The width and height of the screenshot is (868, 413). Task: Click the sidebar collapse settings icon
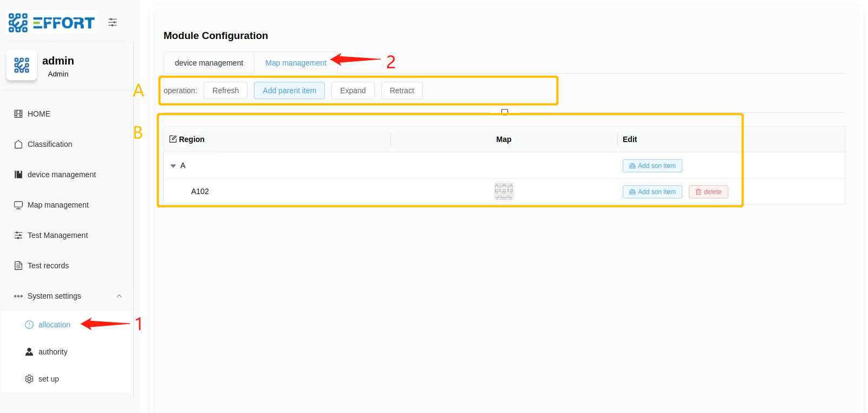[x=113, y=22]
